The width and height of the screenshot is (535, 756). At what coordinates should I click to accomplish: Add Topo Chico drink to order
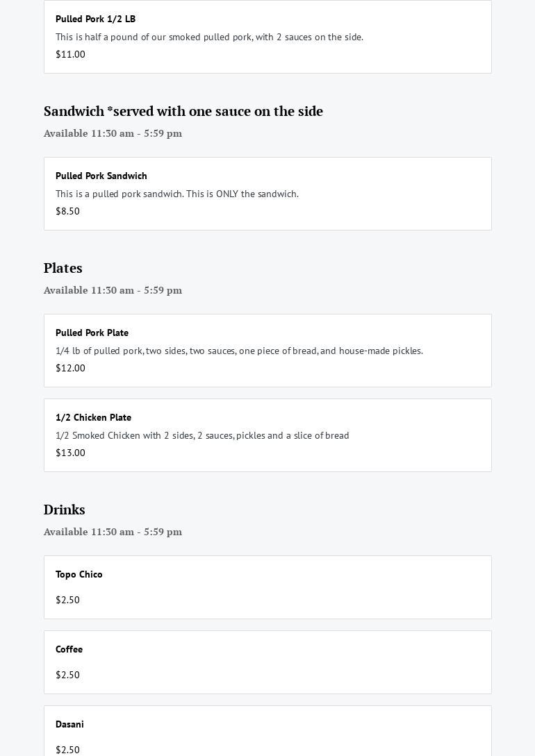point(267,587)
